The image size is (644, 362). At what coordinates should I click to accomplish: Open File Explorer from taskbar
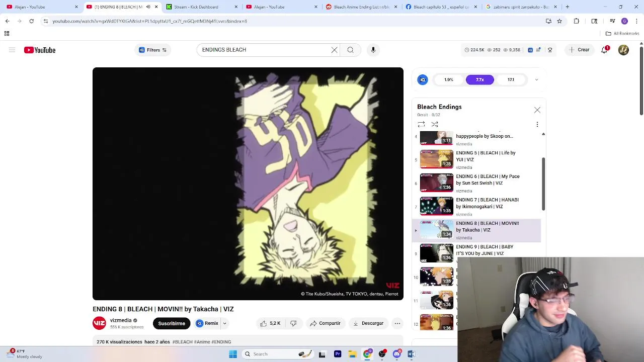(352, 354)
